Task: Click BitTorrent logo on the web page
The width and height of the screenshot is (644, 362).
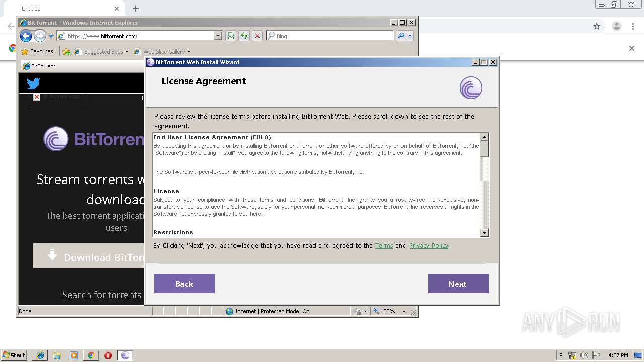Action: [93, 139]
